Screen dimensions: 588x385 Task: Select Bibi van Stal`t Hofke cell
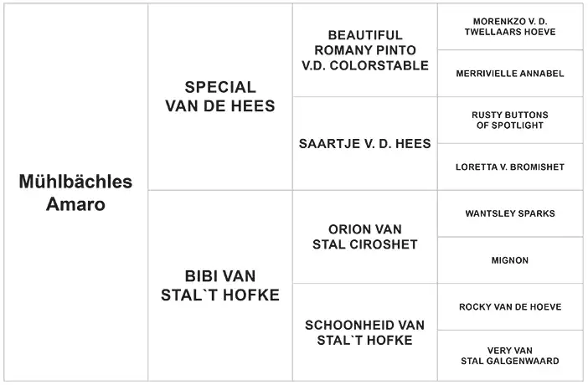coord(220,285)
